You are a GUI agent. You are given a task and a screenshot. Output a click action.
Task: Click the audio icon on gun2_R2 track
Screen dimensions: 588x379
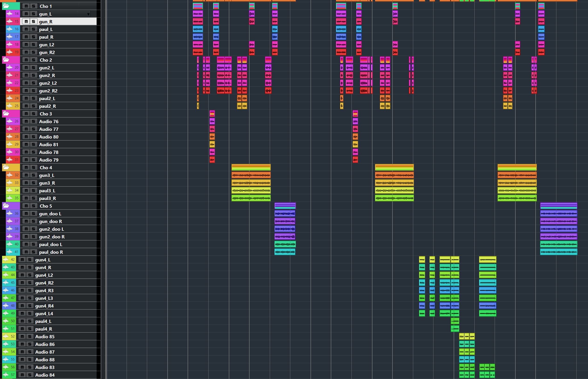(x=9, y=90)
